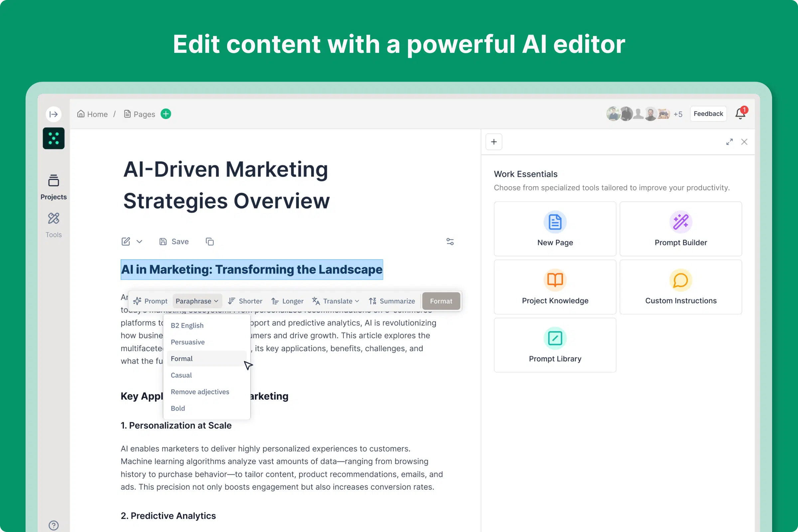Click the Format button
The image size is (798, 532).
tap(441, 301)
